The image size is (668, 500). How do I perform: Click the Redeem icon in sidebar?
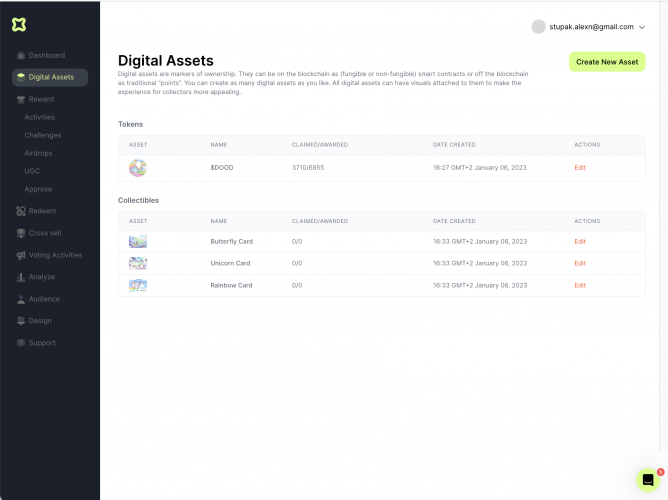tap(20, 211)
